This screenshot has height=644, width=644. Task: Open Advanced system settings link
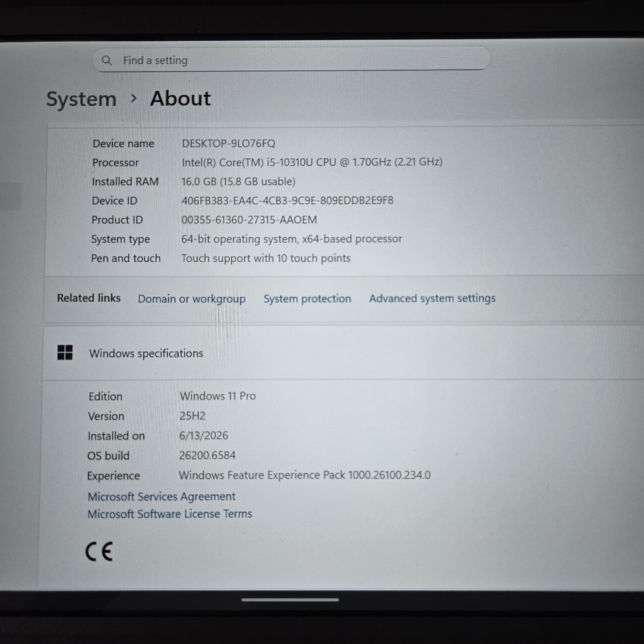point(432,298)
